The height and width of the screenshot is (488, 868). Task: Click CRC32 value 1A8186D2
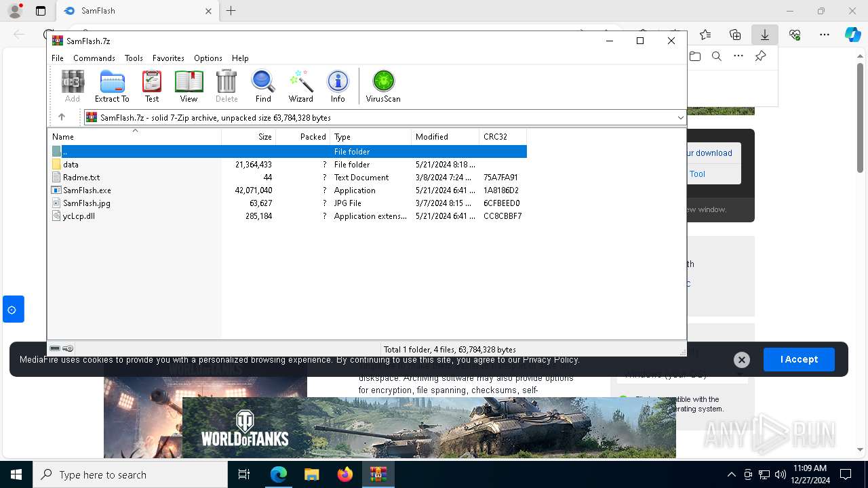(501, 190)
